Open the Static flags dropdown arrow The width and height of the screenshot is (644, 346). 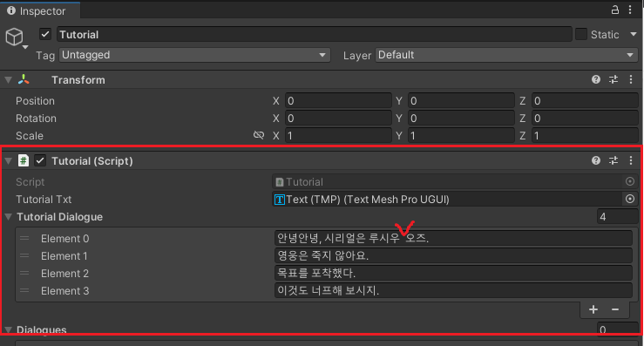634,35
